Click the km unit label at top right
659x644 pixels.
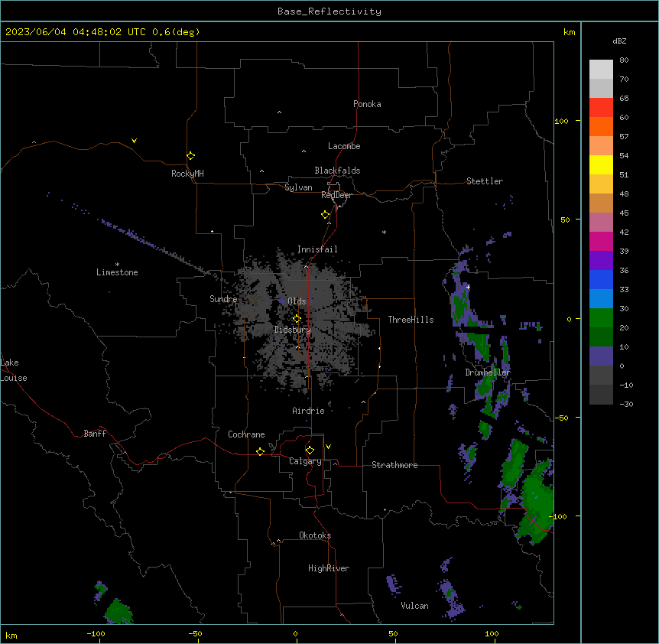[569, 32]
